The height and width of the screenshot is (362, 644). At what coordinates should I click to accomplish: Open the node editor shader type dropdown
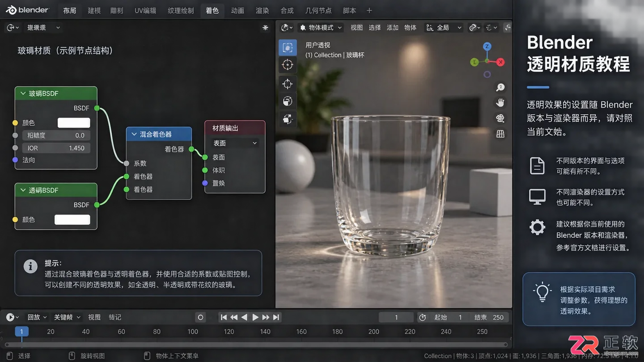[x=42, y=28]
